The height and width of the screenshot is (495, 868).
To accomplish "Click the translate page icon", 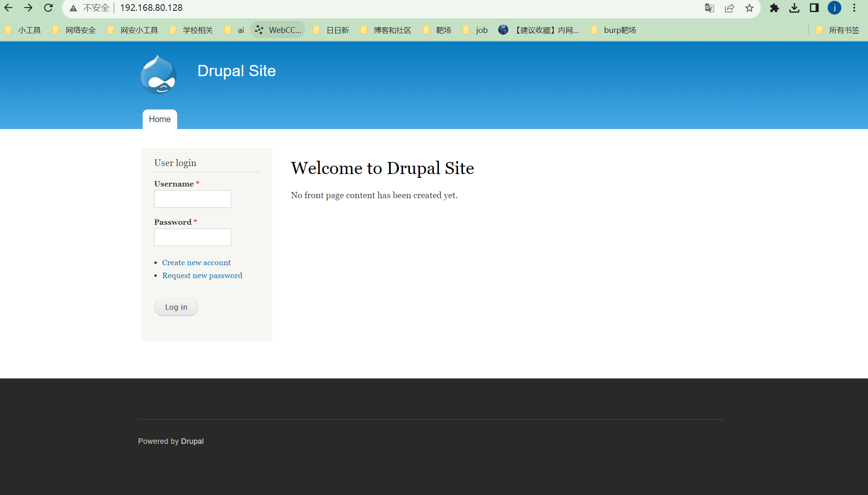I will [x=710, y=8].
